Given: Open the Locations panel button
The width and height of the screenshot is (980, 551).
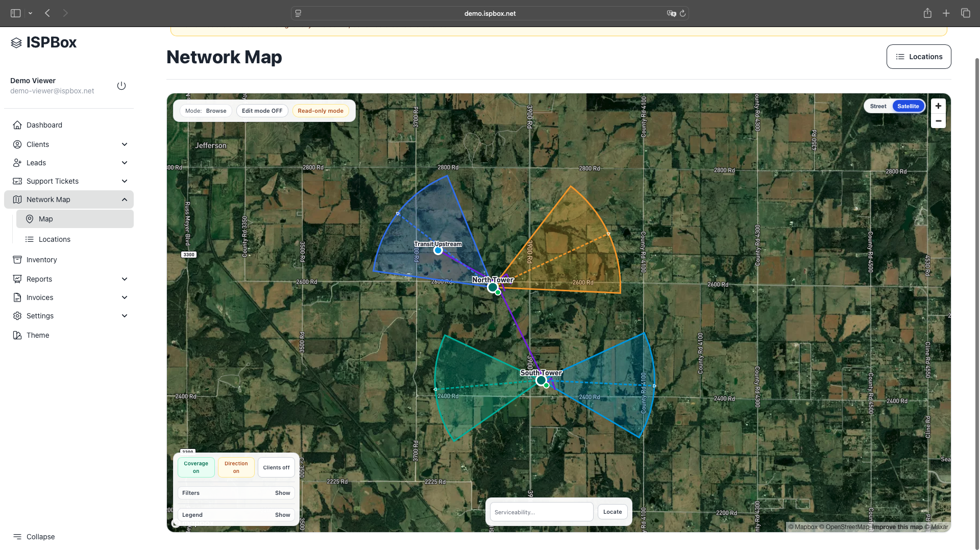Looking at the screenshot, I should 919,56.
